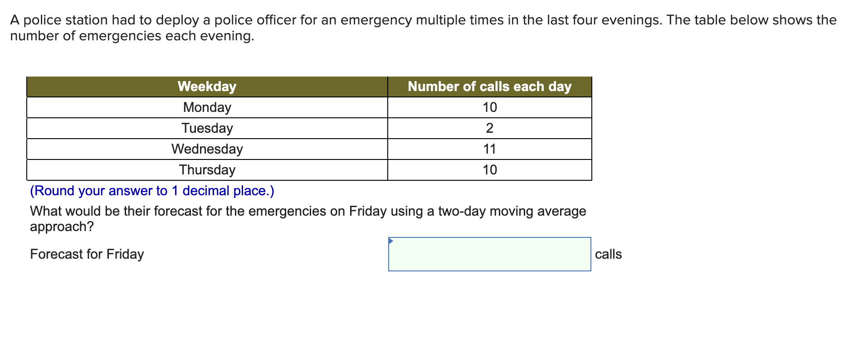Image resolution: width=868 pixels, height=357 pixels.
Task: Click the value 2 next to Tuesday
Action: tap(490, 128)
